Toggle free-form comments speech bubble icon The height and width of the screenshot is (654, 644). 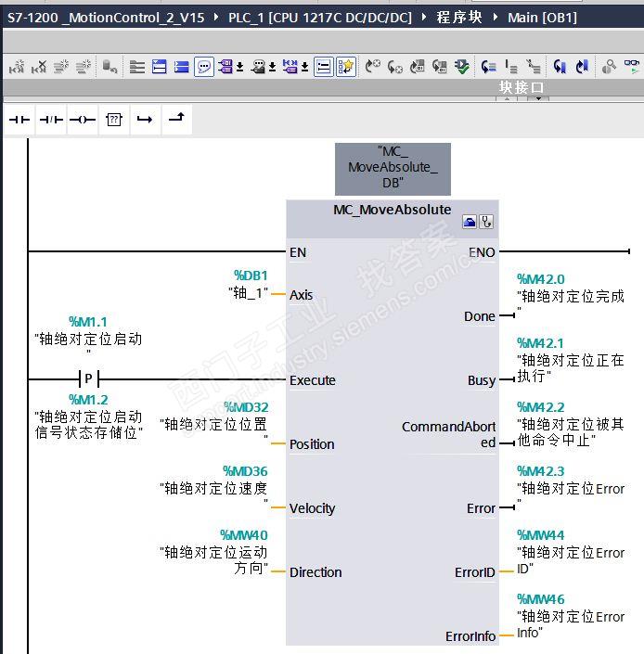pyautogui.click(x=204, y=67)
